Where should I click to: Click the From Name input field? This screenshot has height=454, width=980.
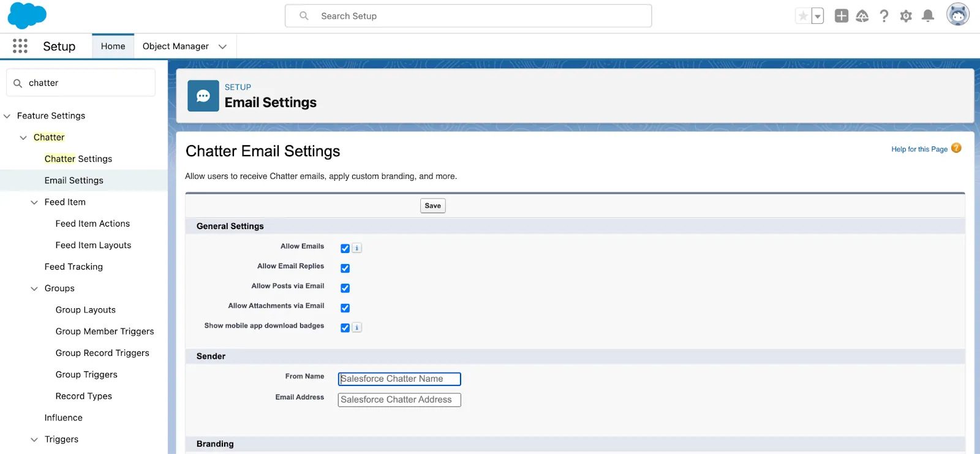(x=399, y=379)
